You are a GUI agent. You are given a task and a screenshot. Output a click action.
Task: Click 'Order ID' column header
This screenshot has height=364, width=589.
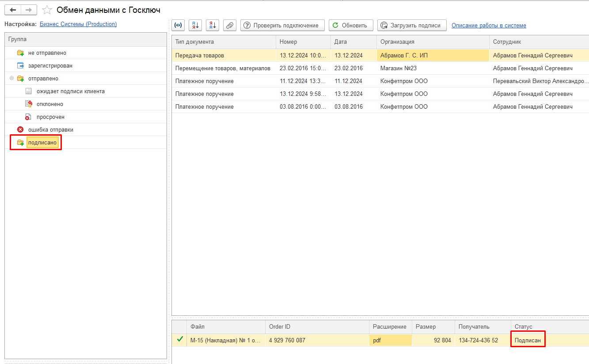pyautogui.click(x=317, y=327)
